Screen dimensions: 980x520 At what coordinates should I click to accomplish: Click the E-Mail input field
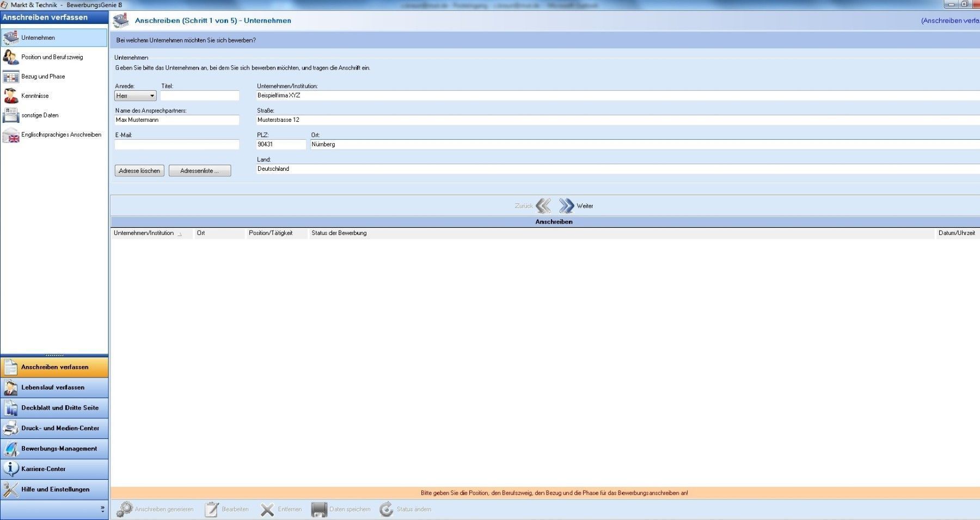(x=177, y=145)
